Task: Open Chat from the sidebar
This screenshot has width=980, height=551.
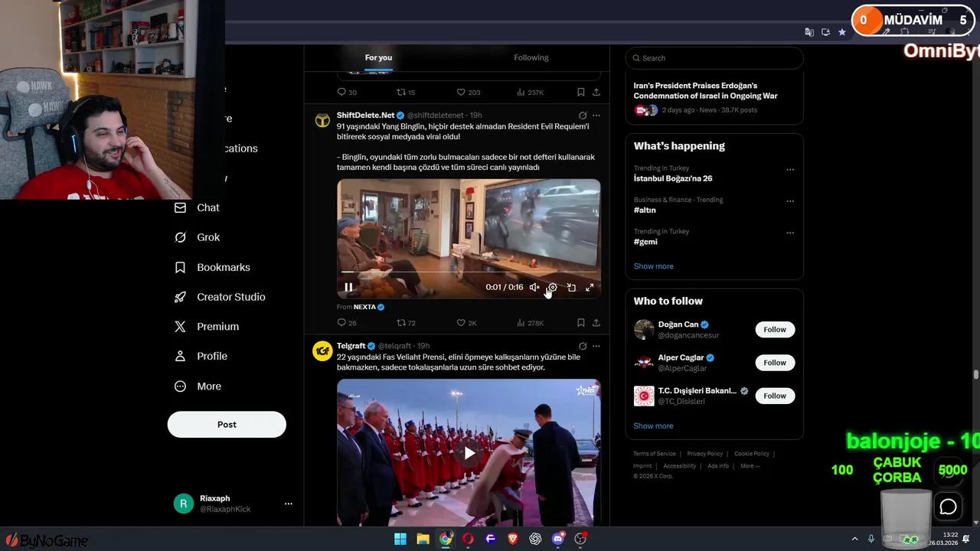Action: 198,207
